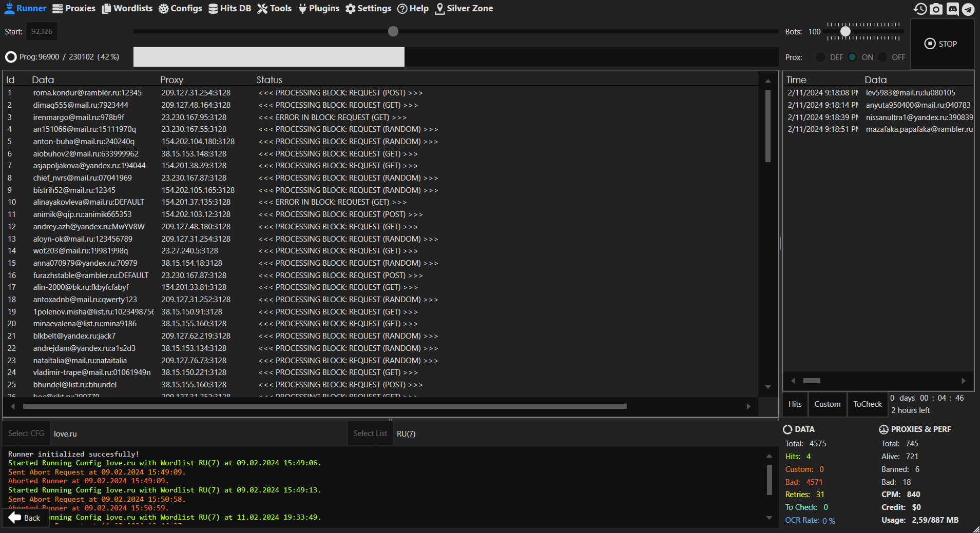Image resolution: width=980 pixels, height=533 pixels.
Task: Click the run progress bar
Action: click(x=456, y=57)
